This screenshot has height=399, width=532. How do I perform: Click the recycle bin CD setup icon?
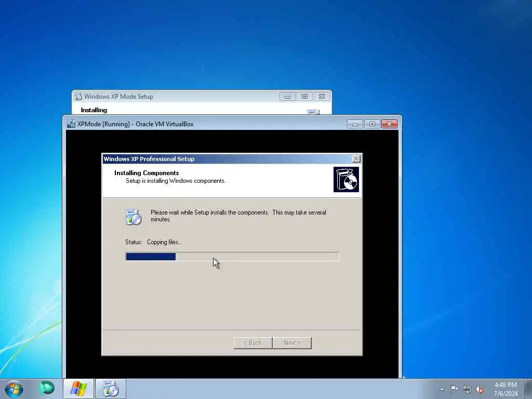pos(134,217)
